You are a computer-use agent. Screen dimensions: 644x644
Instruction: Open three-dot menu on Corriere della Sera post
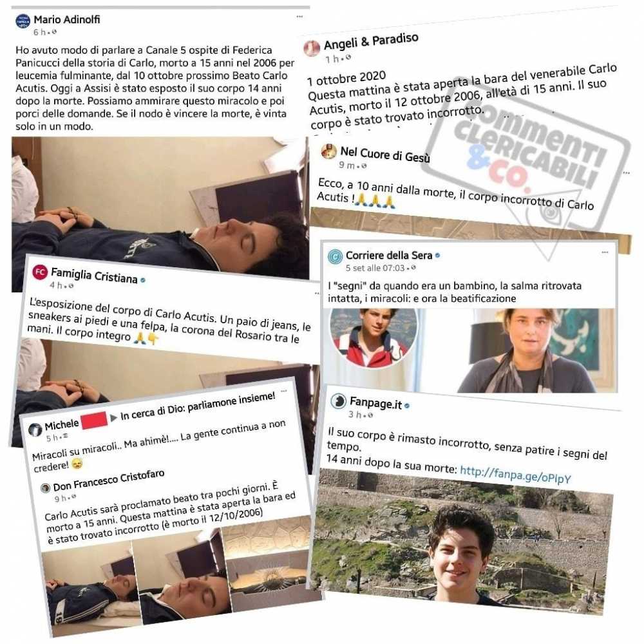pos(605,252)
